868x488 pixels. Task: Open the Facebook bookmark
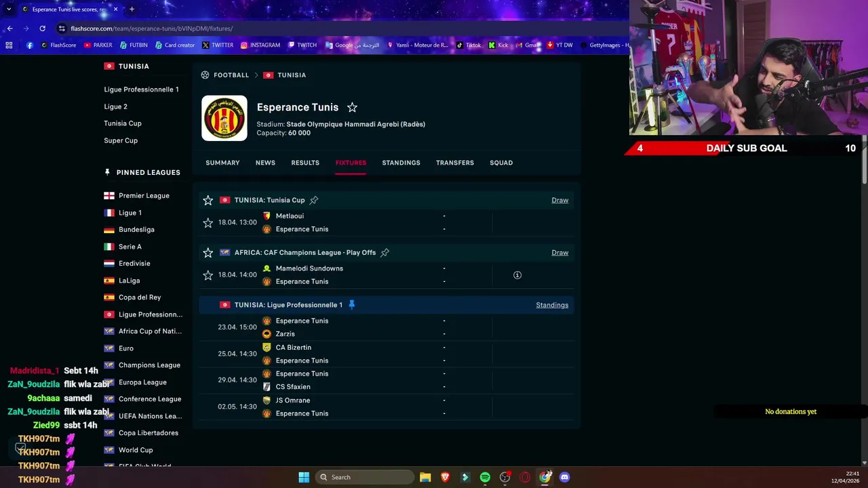(x=30, y=45)
